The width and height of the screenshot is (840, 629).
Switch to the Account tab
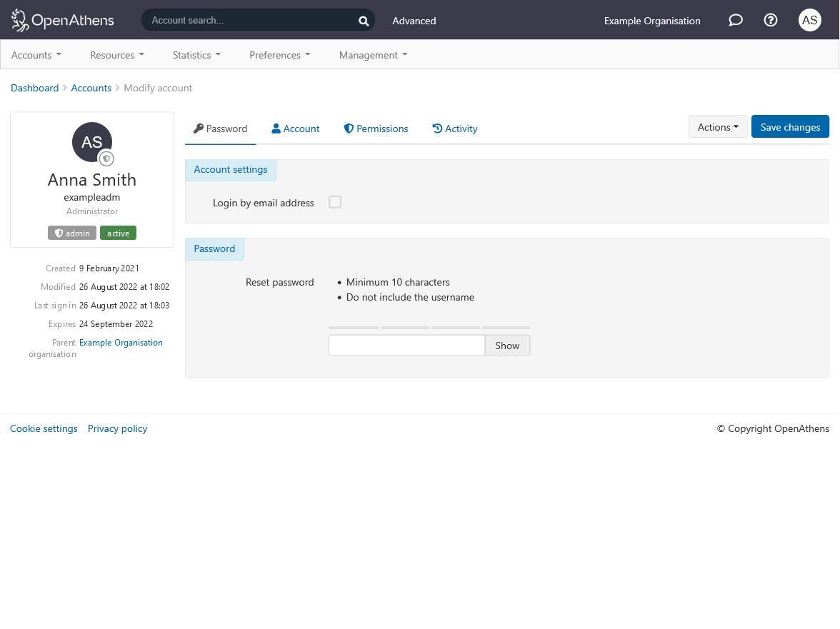click(x=295, y=129)
